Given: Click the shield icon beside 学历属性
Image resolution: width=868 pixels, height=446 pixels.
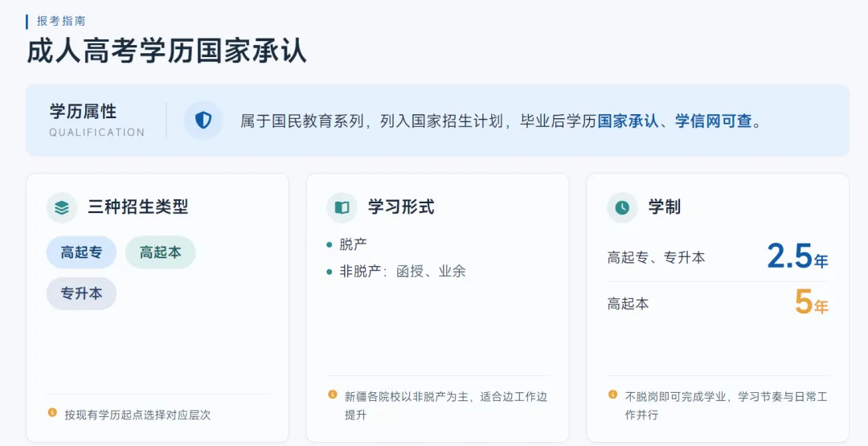Looking at the screenshot, I should 203,120.
